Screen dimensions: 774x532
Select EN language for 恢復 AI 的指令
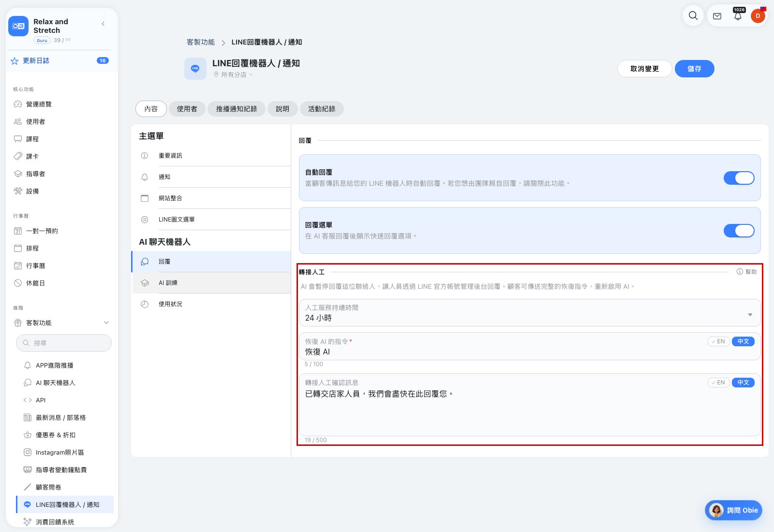click(718, 341)
